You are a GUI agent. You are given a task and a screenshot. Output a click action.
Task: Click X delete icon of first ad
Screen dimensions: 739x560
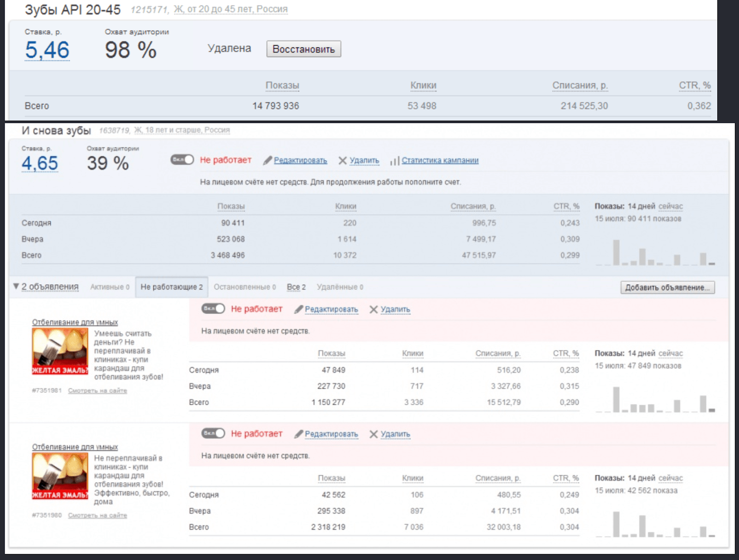point(374,309)
